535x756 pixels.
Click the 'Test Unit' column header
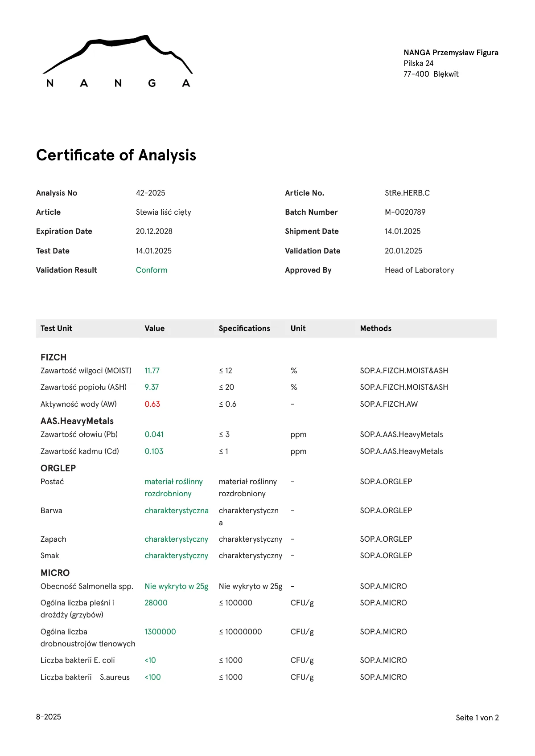pos(56,328)
